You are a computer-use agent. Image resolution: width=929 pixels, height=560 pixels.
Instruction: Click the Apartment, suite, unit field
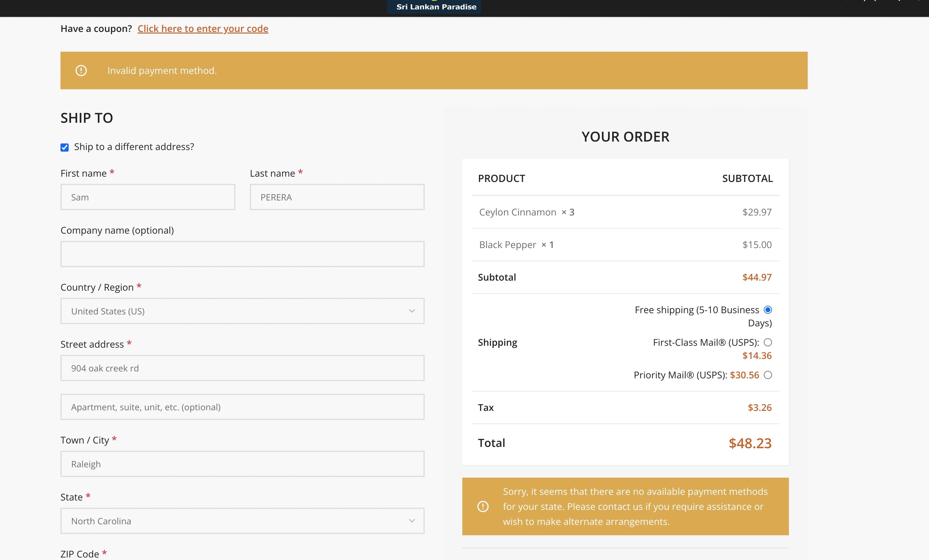click(242, 407)
